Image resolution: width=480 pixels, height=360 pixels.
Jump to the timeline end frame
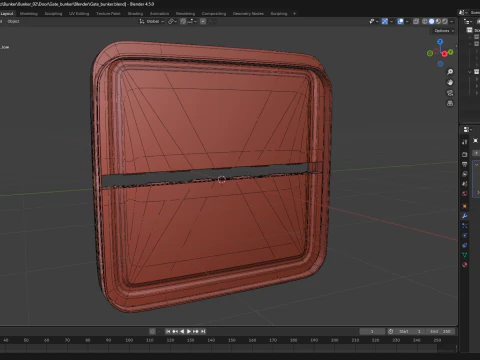(203, 331)
